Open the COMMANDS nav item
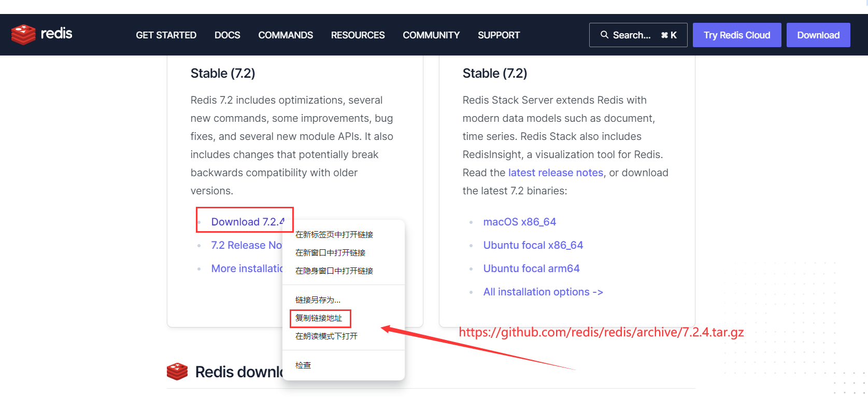Viewport: 868px width, 397px height. tap(286, 35)
